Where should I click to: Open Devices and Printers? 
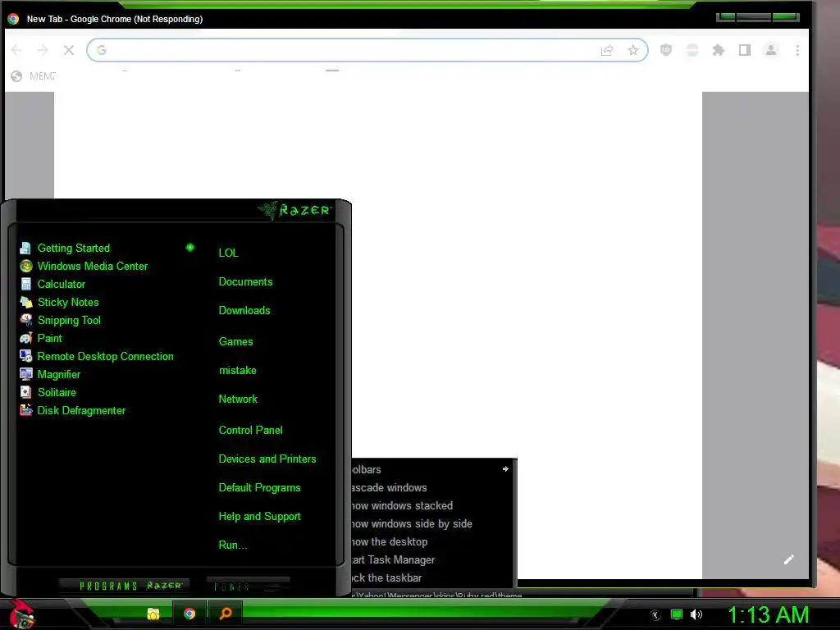pyautogui.click(x=267, y=459)
